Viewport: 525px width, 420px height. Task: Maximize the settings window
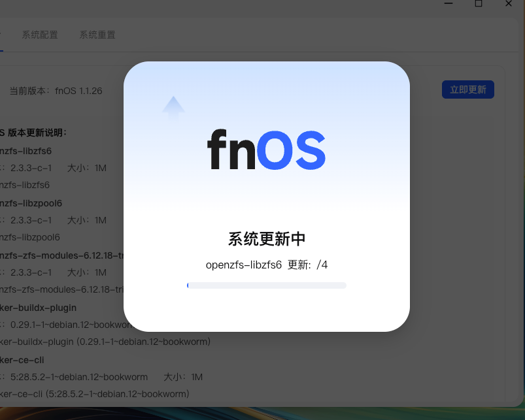pyautogui.click(x=479, y=3)
